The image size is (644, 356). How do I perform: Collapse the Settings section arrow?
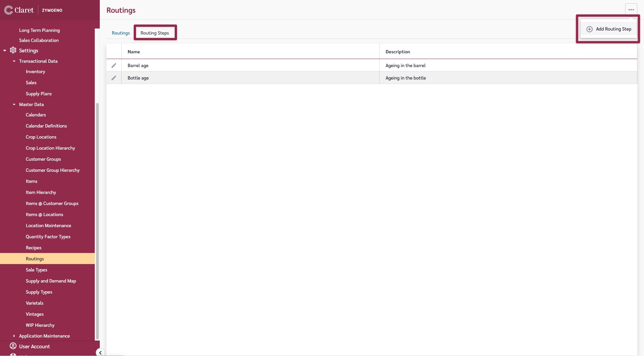pyautogui.click(x=5, y=51)
